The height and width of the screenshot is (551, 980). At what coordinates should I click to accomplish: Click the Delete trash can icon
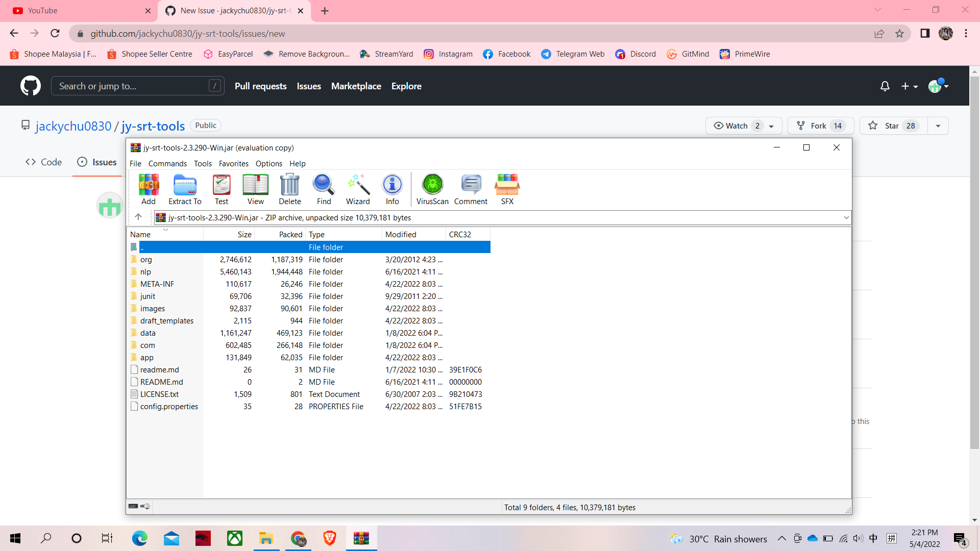tap(290, 189)
